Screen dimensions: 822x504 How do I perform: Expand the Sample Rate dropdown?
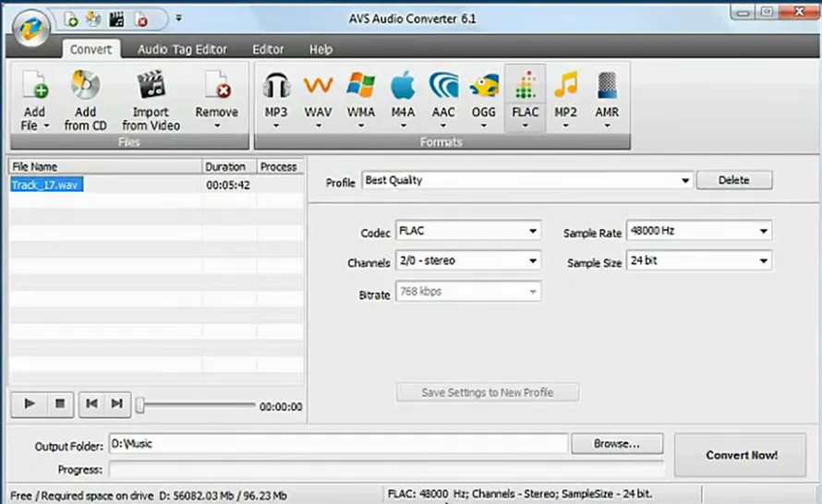click(763, 231)
